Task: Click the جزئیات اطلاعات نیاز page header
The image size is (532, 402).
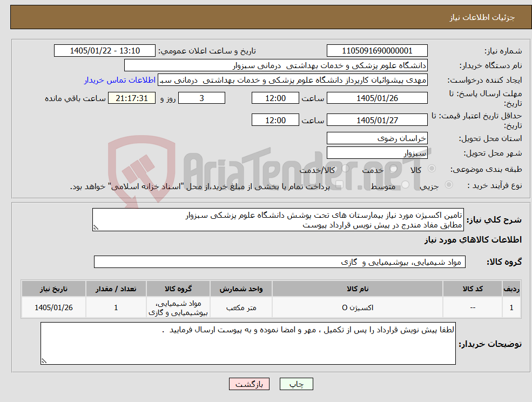Action: click(482, 17)
